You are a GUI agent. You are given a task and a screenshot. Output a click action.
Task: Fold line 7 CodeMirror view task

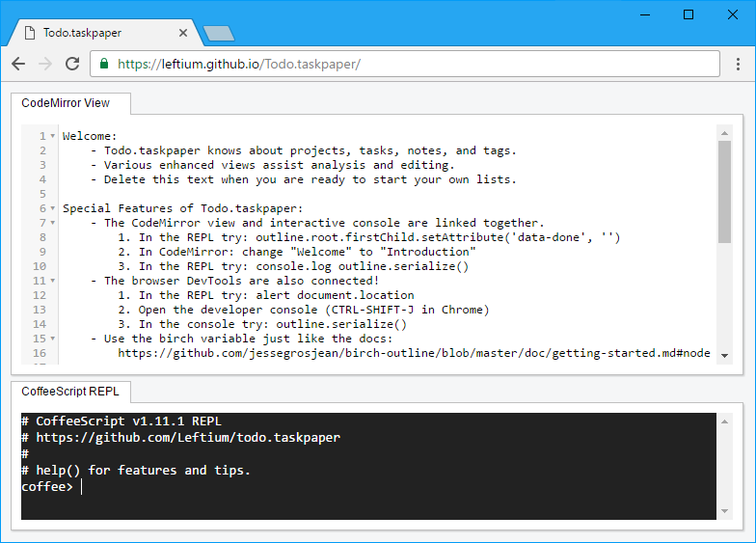click(x=52, y=223)
